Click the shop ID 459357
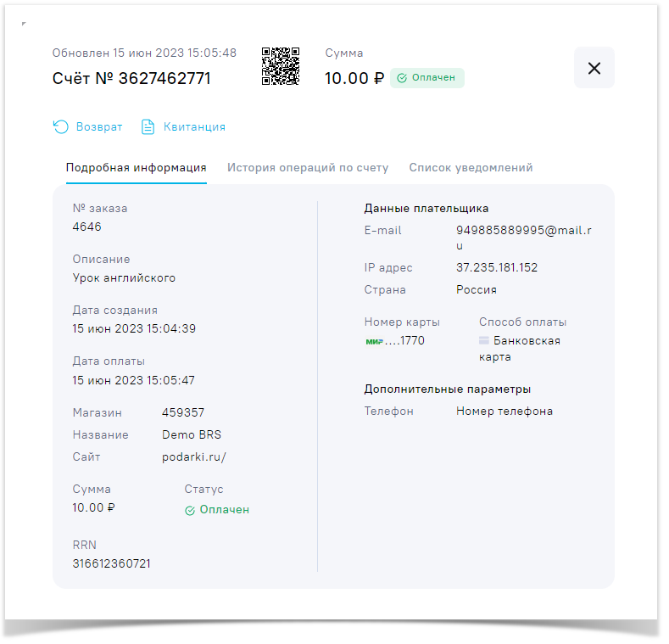669x644 pixels. (183, 412)
